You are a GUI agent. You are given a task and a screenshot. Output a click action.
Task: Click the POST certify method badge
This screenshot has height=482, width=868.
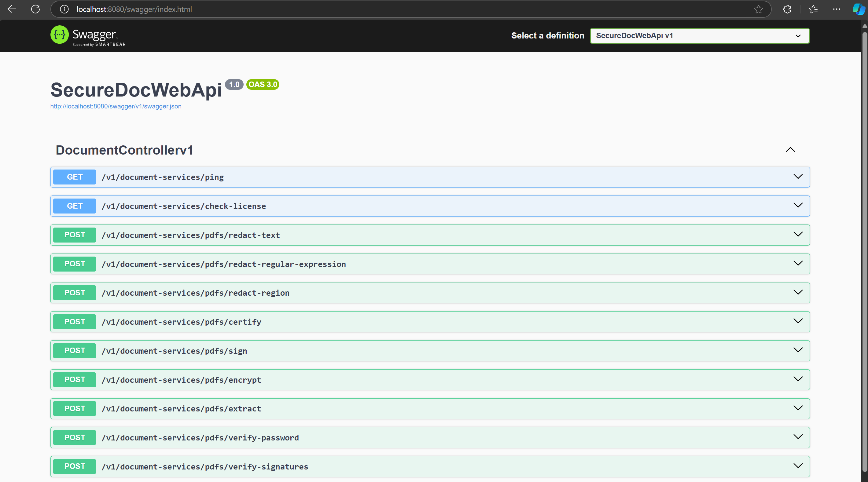coord(75,322)
